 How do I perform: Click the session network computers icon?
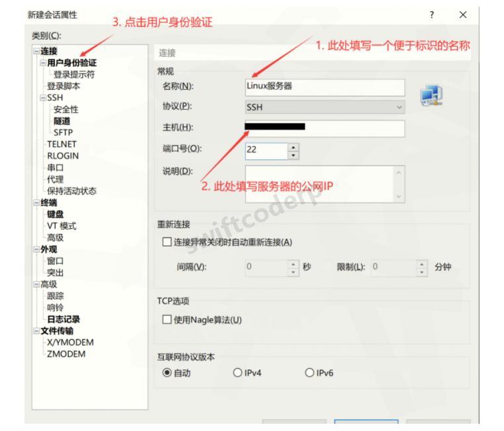(x=432, y=95)
